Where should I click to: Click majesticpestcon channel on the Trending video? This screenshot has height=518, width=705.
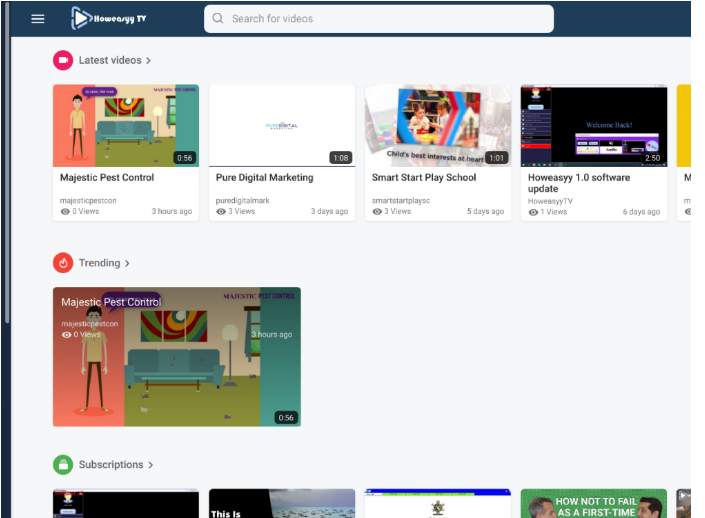point(89,324)
